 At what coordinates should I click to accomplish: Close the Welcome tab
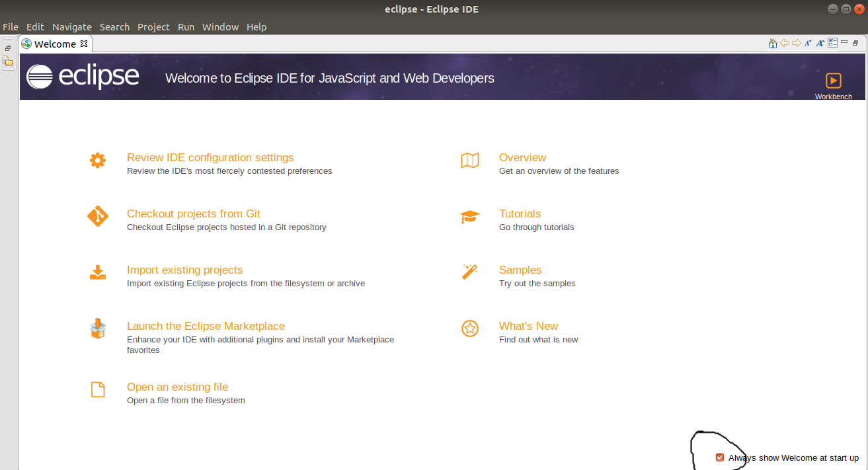tap(84, 44)
